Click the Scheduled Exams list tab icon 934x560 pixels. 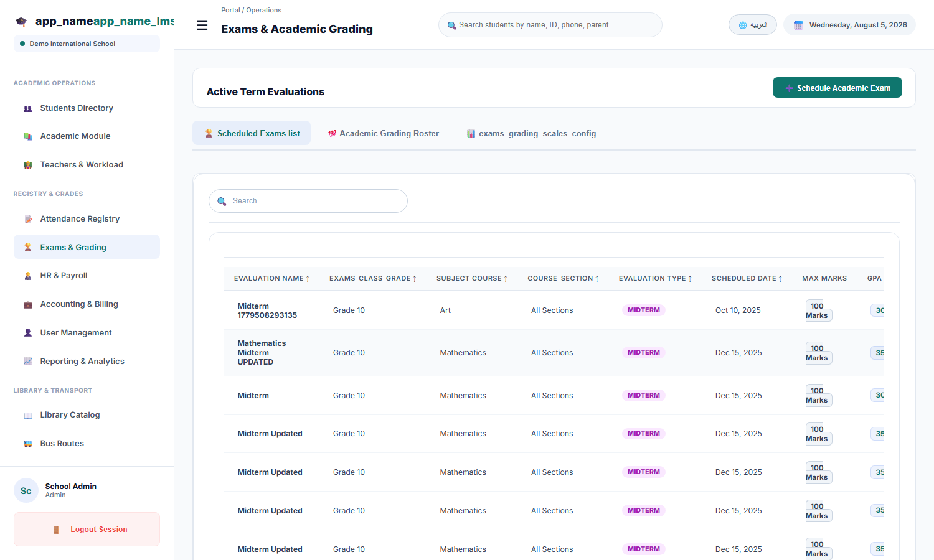[209, 134]
